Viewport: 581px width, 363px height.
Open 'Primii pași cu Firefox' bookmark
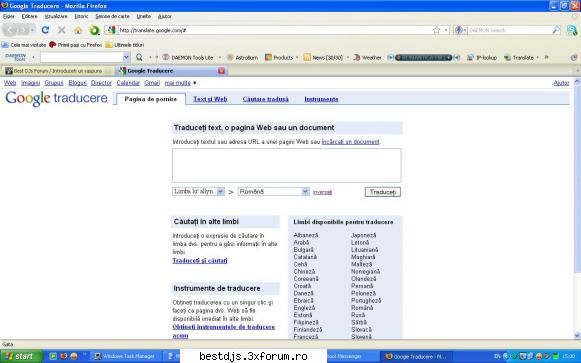[76, 45]
